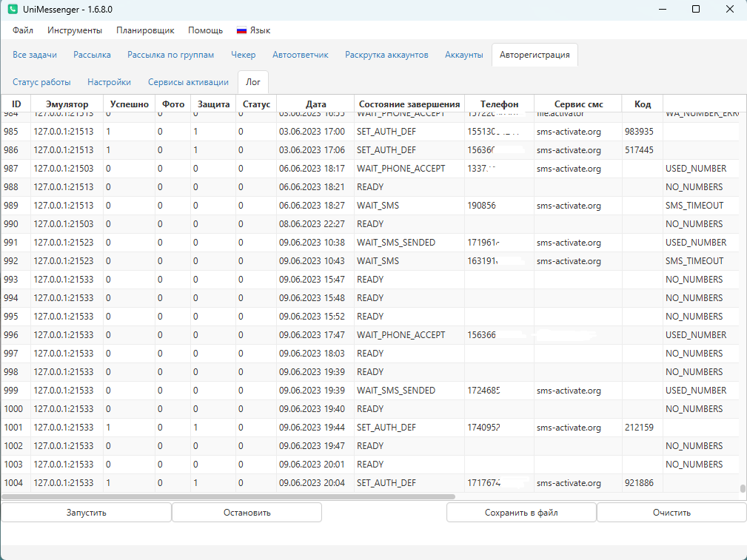Click the Успешно column header
This screenshot has width=747, height=560.
[129, 104]
